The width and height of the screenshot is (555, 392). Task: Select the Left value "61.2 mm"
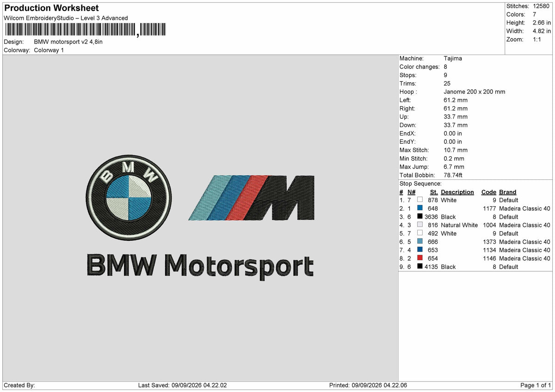(x=456, y=100)
